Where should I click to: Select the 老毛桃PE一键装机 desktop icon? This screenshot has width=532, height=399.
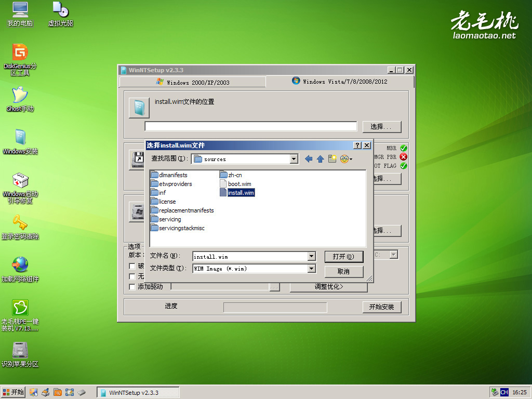20,315
